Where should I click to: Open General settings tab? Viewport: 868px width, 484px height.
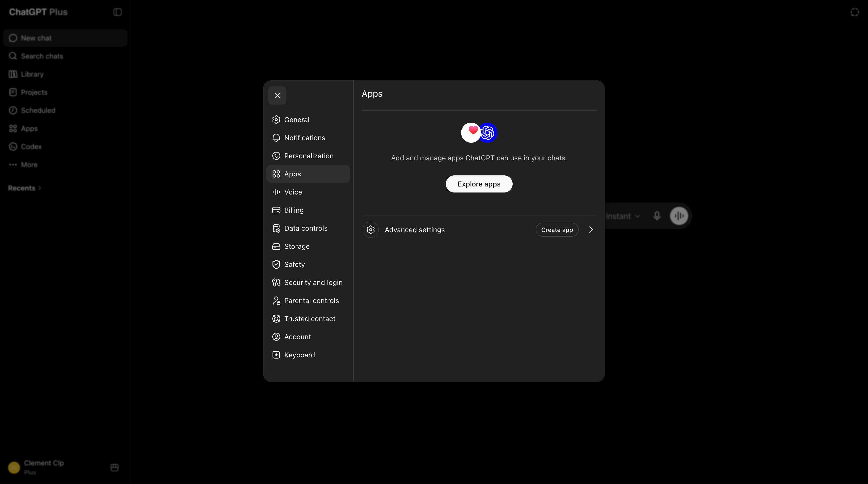point(308,120)
